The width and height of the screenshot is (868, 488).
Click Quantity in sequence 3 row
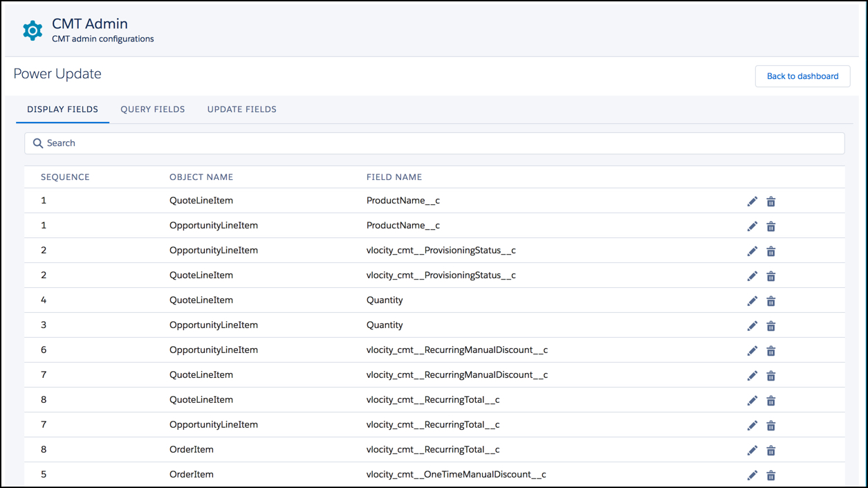pyautogui.click(x=385, y=325)
